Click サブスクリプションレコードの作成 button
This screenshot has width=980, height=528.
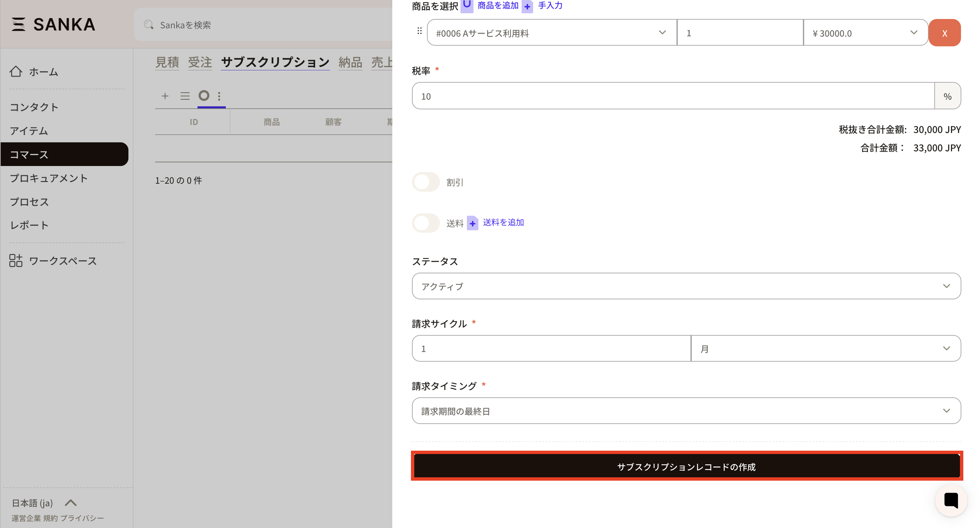coord(686,466)
